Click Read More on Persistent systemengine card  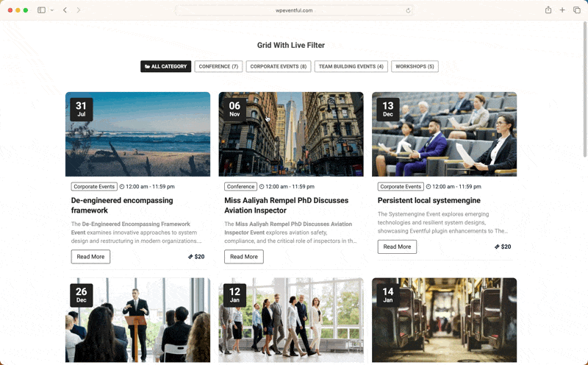[x=397, y=247]
